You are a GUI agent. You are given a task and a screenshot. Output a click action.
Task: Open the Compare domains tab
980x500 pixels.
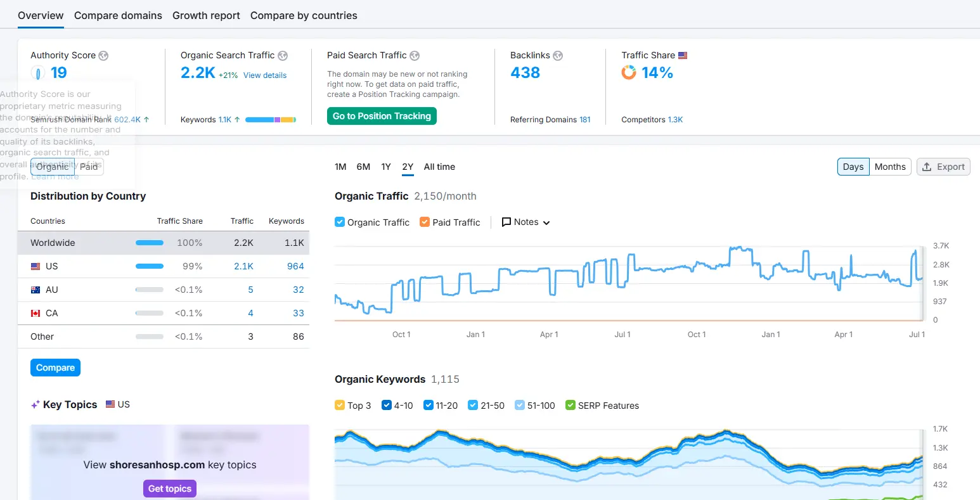pos(118,15)
